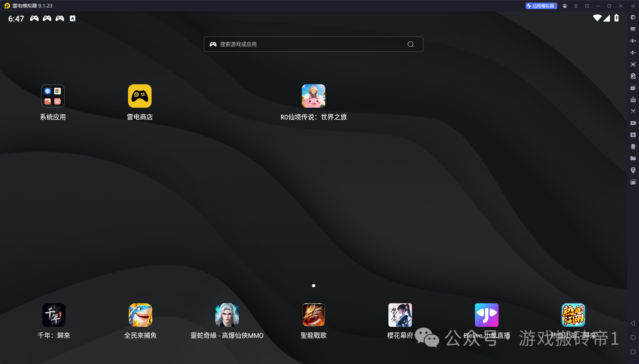Click the volume down sidebar icon

pos(633,53)
